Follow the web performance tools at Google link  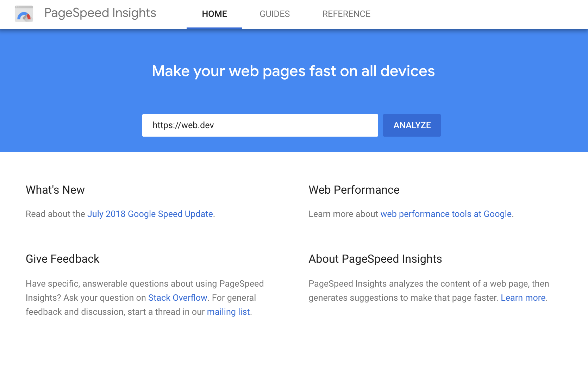coord(446,214)
